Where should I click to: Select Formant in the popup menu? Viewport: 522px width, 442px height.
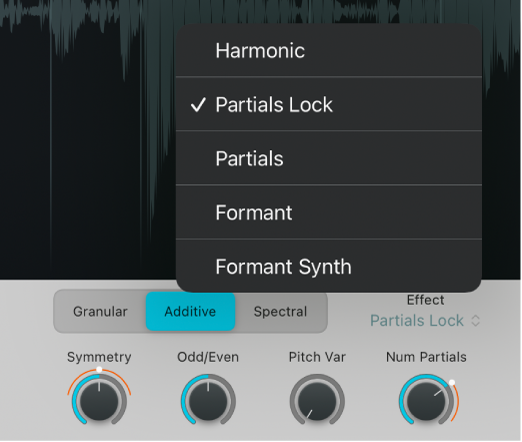coord(329,212)
